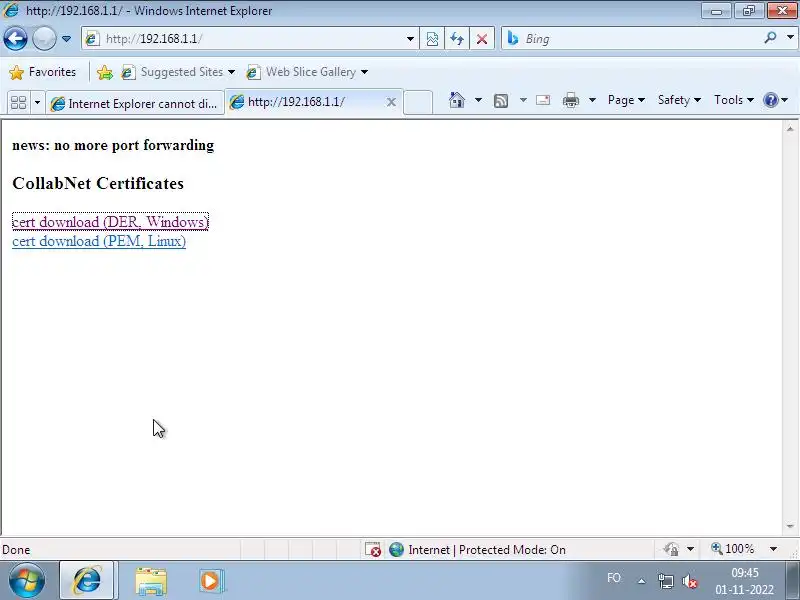Click the pop-up blocked status bar icon
800x600 pixels.
tap(373, 549)
